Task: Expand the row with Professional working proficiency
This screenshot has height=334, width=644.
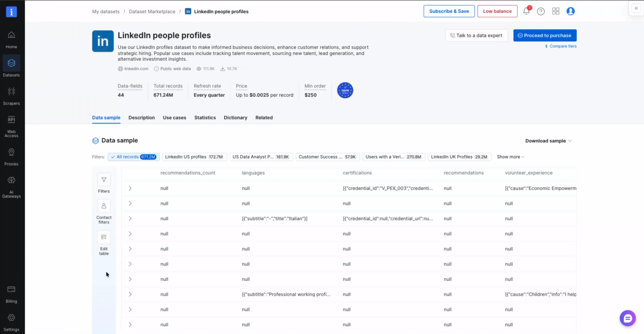Action: (130, 294)
